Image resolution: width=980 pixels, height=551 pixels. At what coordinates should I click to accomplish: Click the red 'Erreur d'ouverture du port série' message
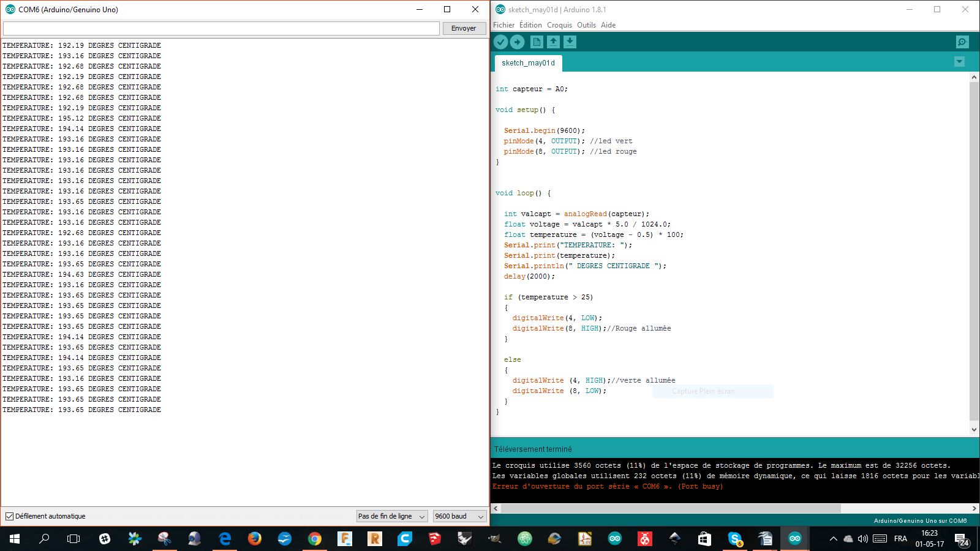[x=608, y=486]
